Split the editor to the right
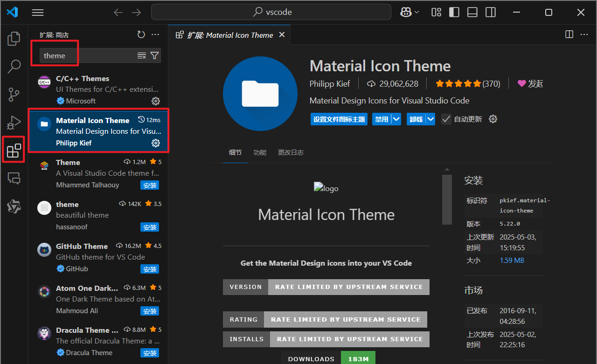This screenshot has width=597, height=364. click(x=569, y=34)
